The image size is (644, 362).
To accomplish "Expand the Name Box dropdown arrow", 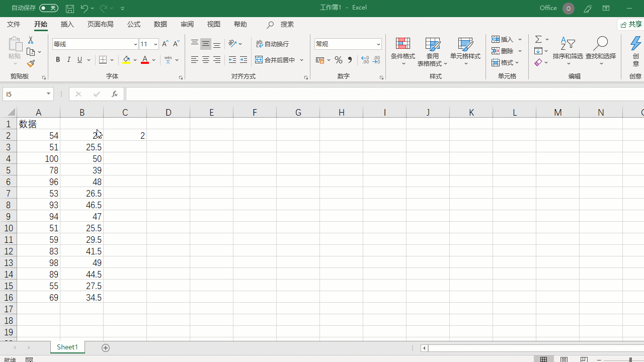I will pyautogui.click(x=48, y=94).
